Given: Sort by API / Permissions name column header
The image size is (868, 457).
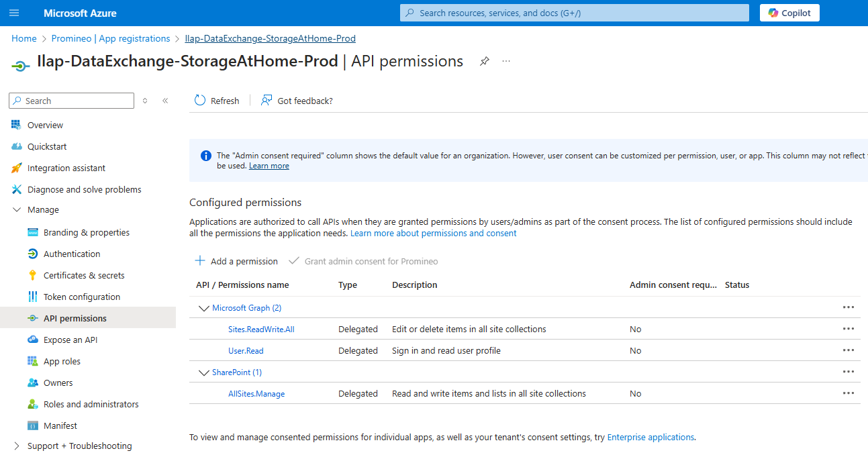Looking at the screenshot, I should click(242, 285).
